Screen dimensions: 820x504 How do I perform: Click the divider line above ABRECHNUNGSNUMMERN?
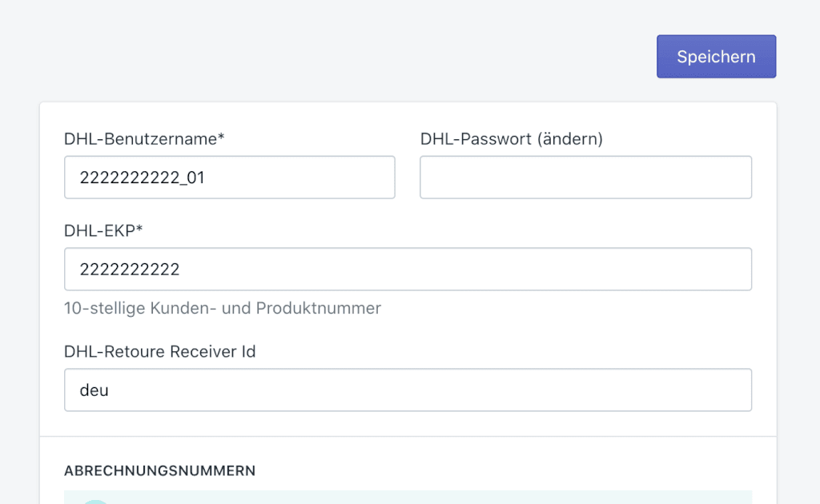(x=408, y=437)
